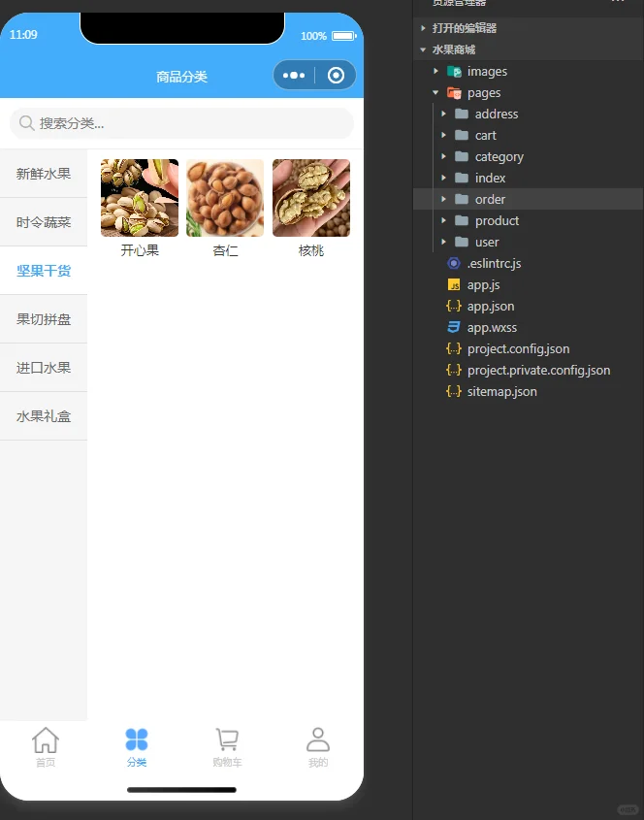Select the 坚果干货 category
The height and width of the screenshot is (820, 644).
(x=44, y=271)
